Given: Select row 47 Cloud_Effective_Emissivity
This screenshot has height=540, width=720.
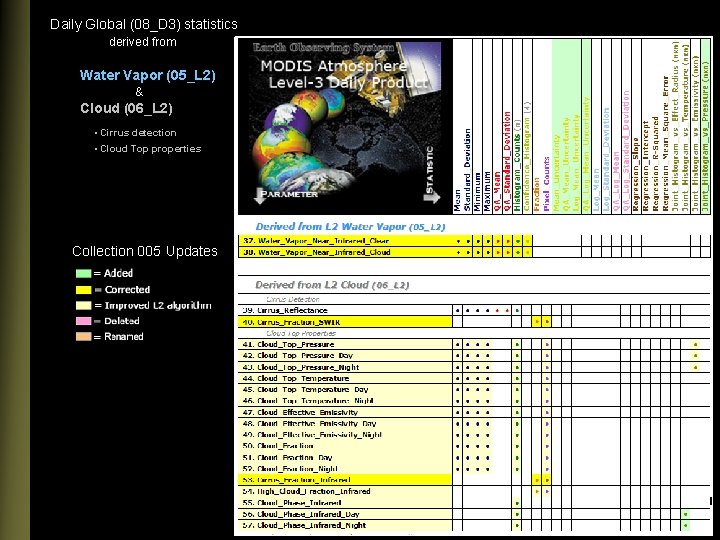Looking at the screenshot, I should 474,412.
